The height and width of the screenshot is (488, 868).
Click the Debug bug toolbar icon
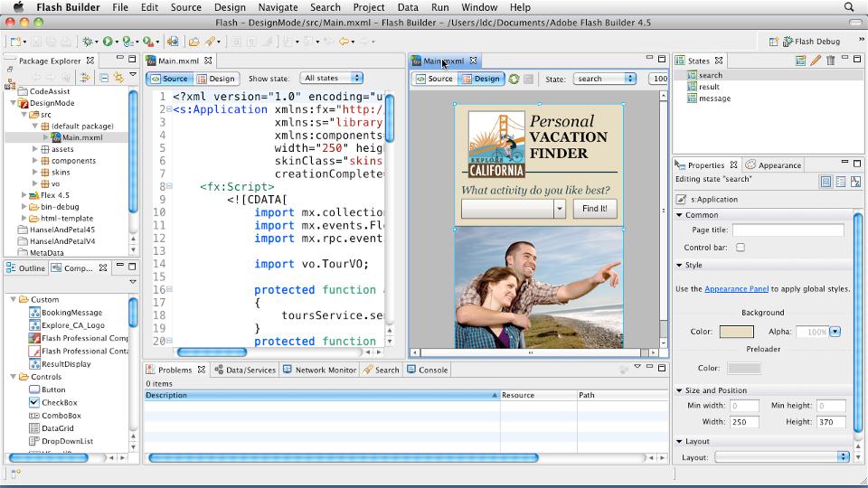[x=88, y=42]
